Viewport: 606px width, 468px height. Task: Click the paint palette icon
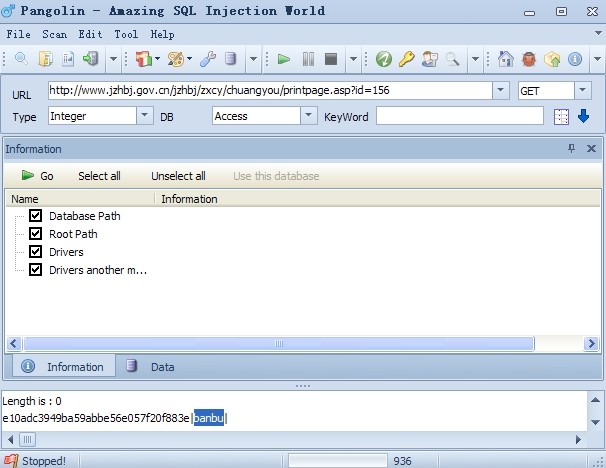pyautogui.click(x=176, y=59)
